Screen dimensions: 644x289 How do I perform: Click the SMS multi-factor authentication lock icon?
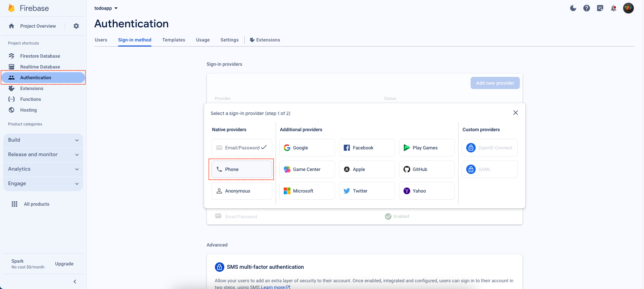(x=220, y=267)
